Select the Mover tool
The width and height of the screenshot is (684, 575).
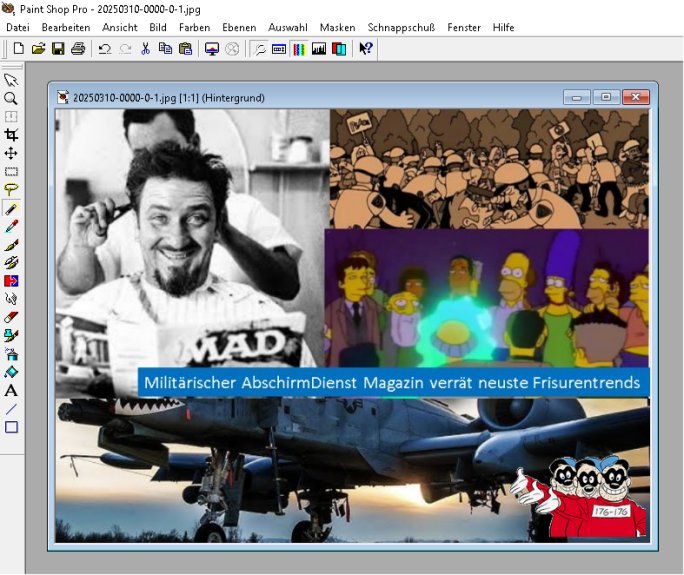pyautogui.click(x=11, y=152)
